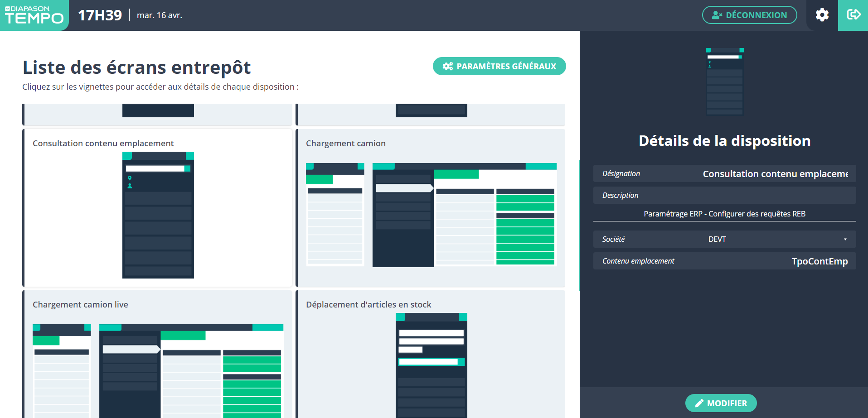Click the Déconnexion button
868x418 pixels.
(x=749, y=15)
